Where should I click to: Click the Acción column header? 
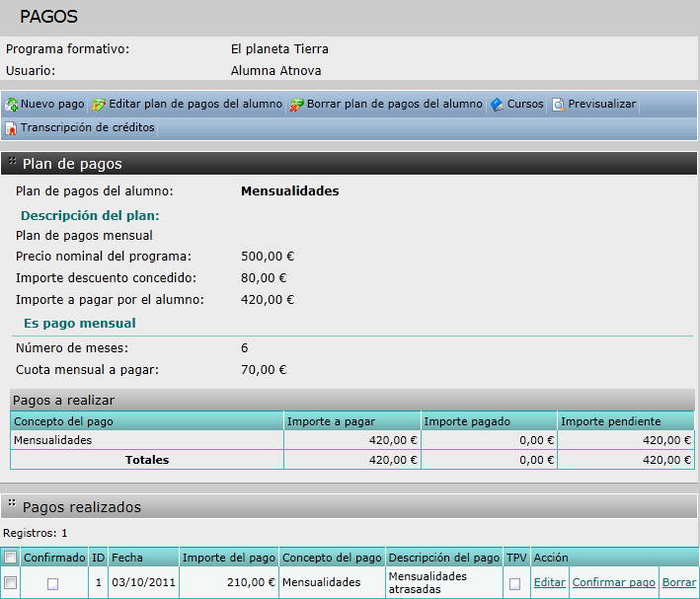(x=614, y=558)
